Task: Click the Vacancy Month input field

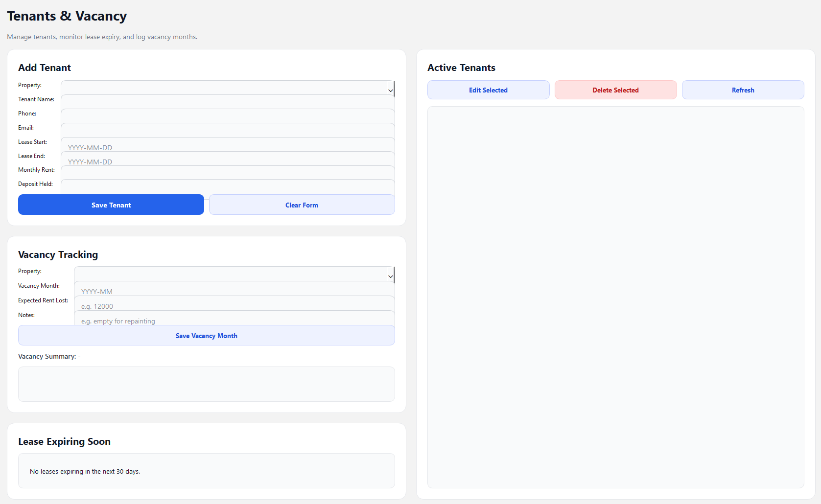Action: pyautogui.click(x=235, y=289)
